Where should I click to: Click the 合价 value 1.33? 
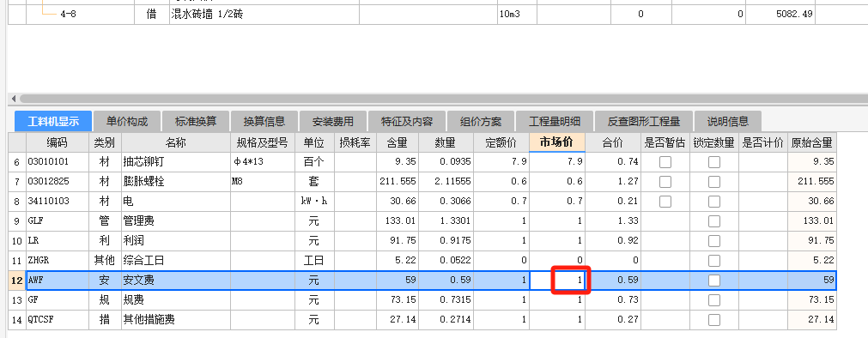[x=613, y=221]
